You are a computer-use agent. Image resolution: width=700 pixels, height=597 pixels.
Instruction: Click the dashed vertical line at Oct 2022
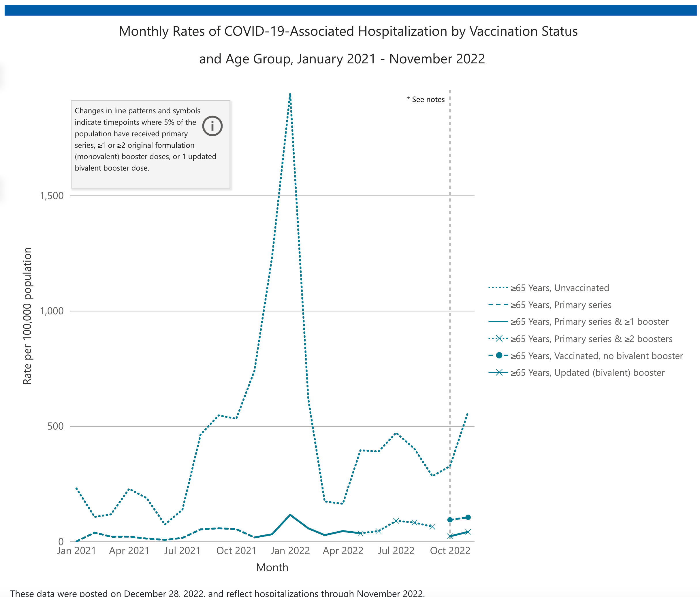[x=450, y=270]
